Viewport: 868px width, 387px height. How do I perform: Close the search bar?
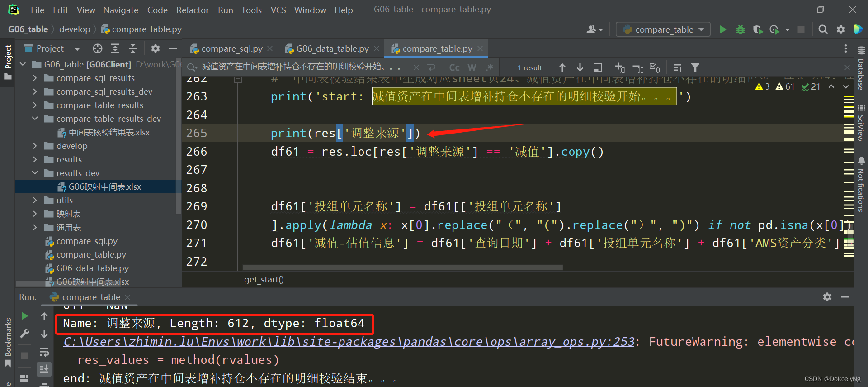pyautogui.click(x=847, y=67)
